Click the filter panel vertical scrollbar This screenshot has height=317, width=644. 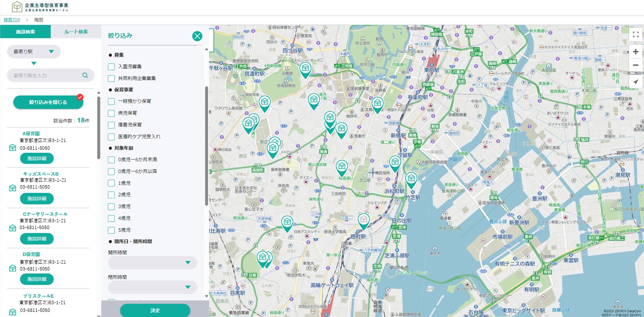[x=206, y=145]
